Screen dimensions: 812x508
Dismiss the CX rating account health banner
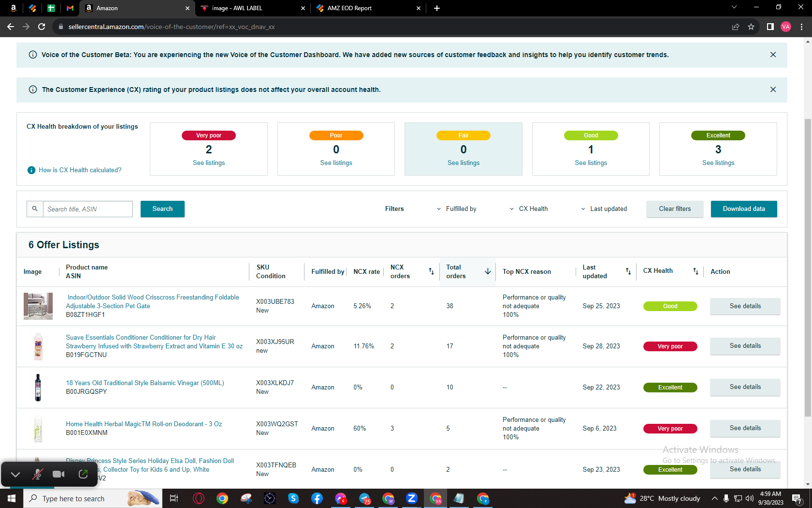click(773, 90)
